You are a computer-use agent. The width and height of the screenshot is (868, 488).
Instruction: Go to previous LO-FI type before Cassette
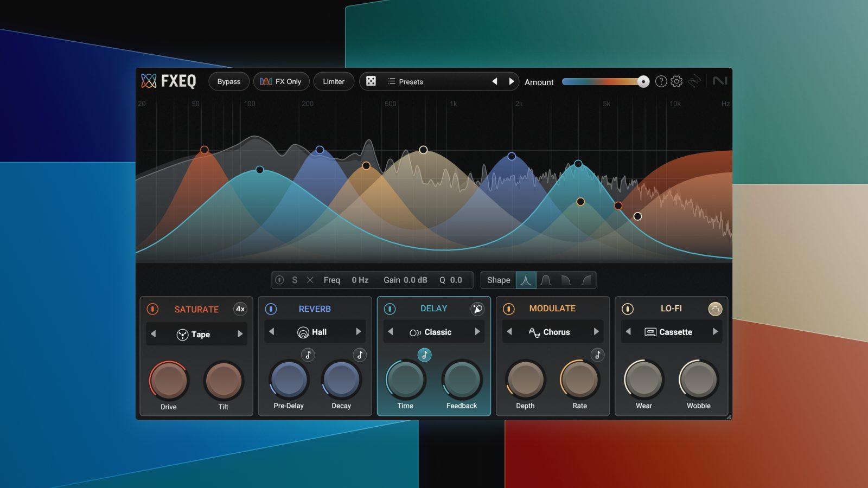point(628,331)
